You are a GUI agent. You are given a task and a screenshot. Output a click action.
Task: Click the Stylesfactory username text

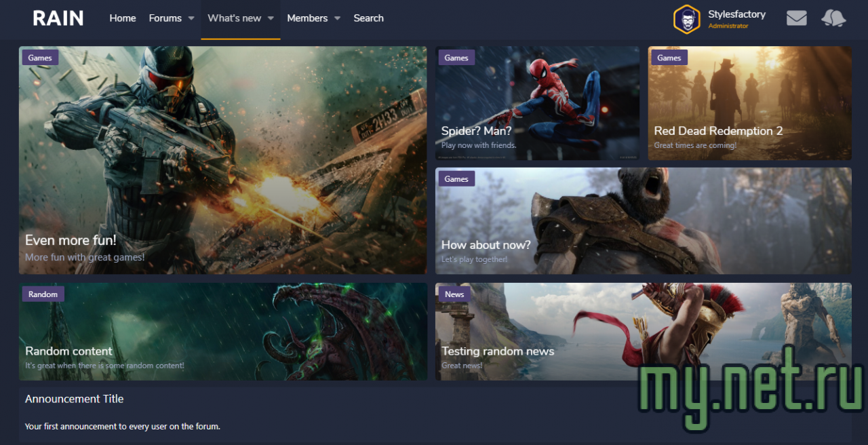[x=737, y=14]
